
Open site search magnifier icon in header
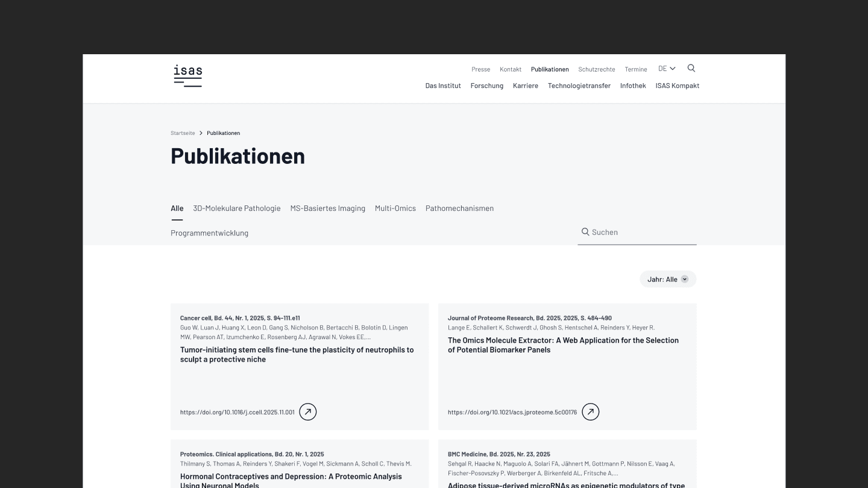coord(691,68)
